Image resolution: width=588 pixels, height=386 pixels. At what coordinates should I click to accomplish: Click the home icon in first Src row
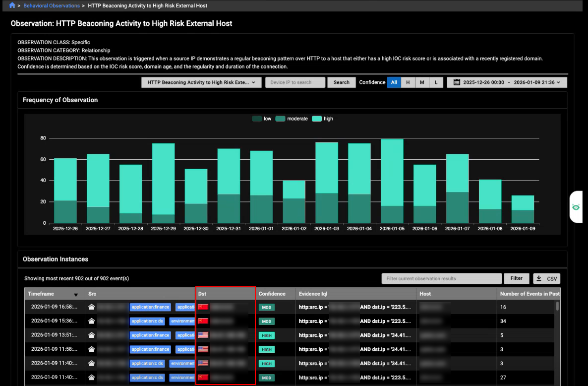[x=92, y=307]
